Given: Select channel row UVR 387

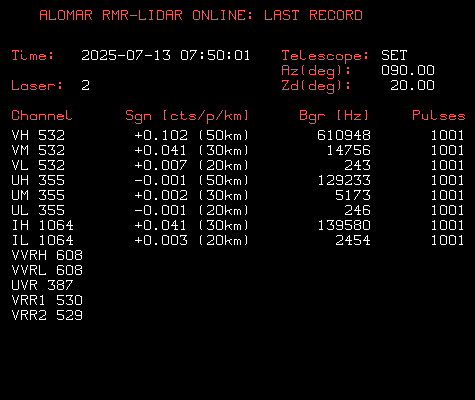Looking at the screenshot, I should coord(42,285).
